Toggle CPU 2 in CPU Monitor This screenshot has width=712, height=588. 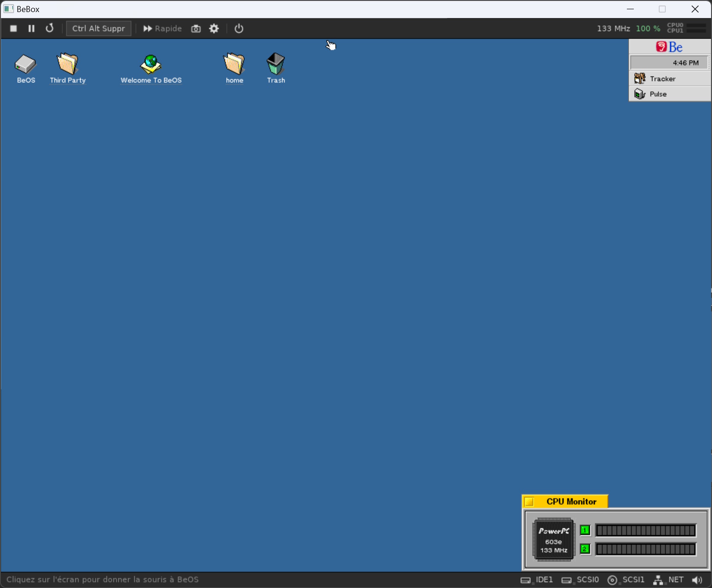[585, 549]
